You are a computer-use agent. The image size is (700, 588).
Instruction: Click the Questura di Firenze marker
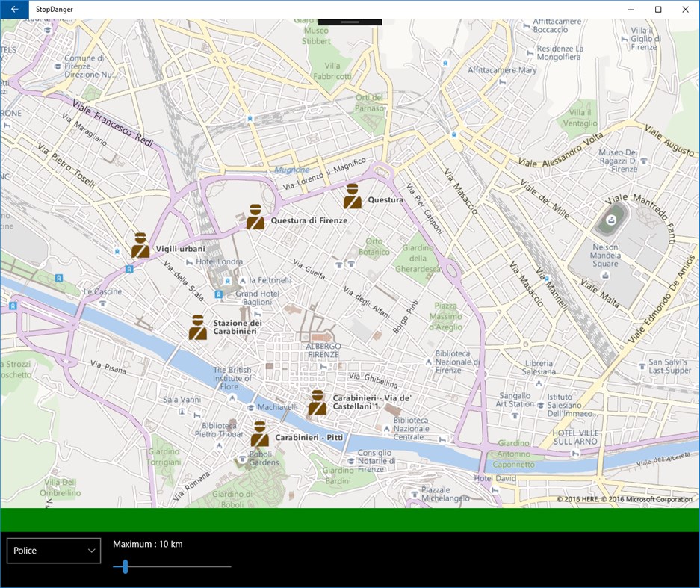(x=255, y=218)
